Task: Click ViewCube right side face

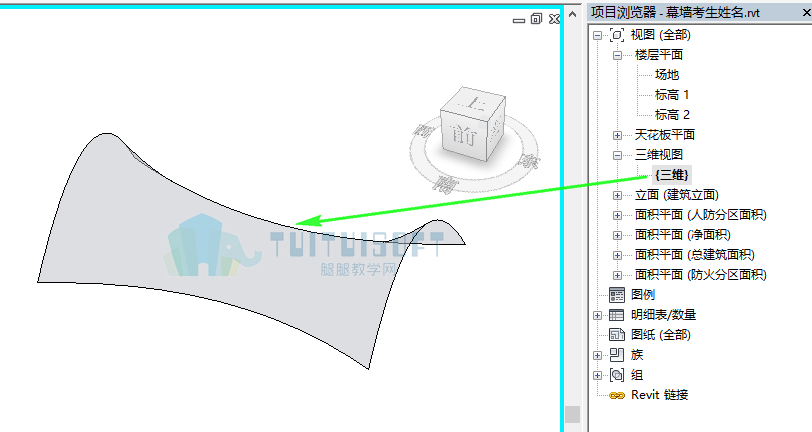Action: (x=496, y=127)
